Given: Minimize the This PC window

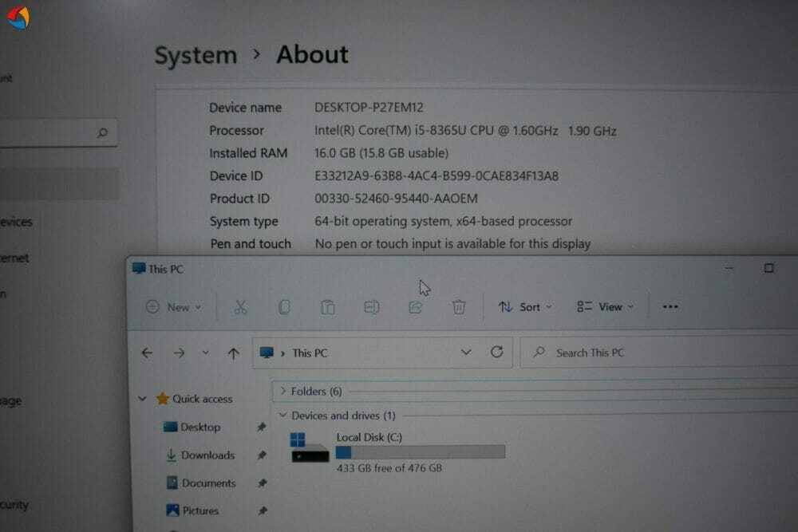Looking at the screenshot, I should point(729,268).
